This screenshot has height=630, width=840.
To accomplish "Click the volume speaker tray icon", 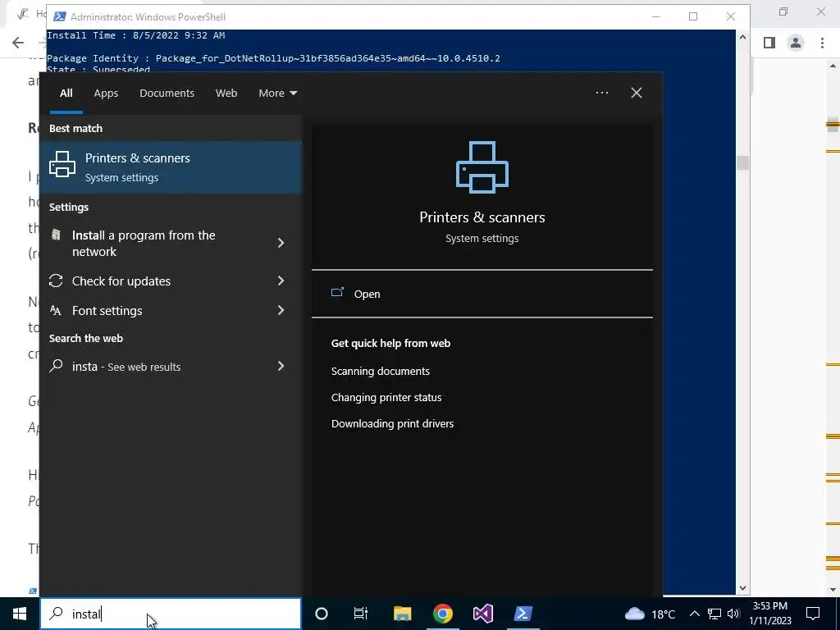I will [733, 614].
